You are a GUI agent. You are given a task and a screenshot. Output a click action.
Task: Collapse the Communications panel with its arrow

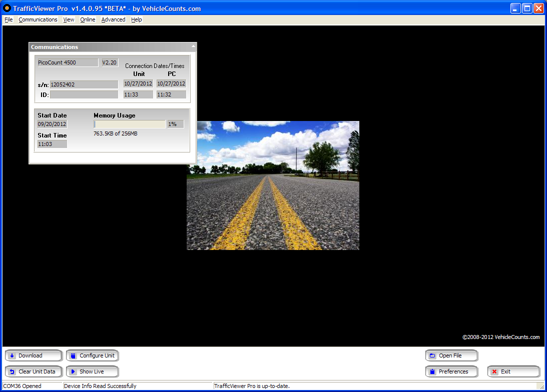pyautogui.click(x=193, y=46)
